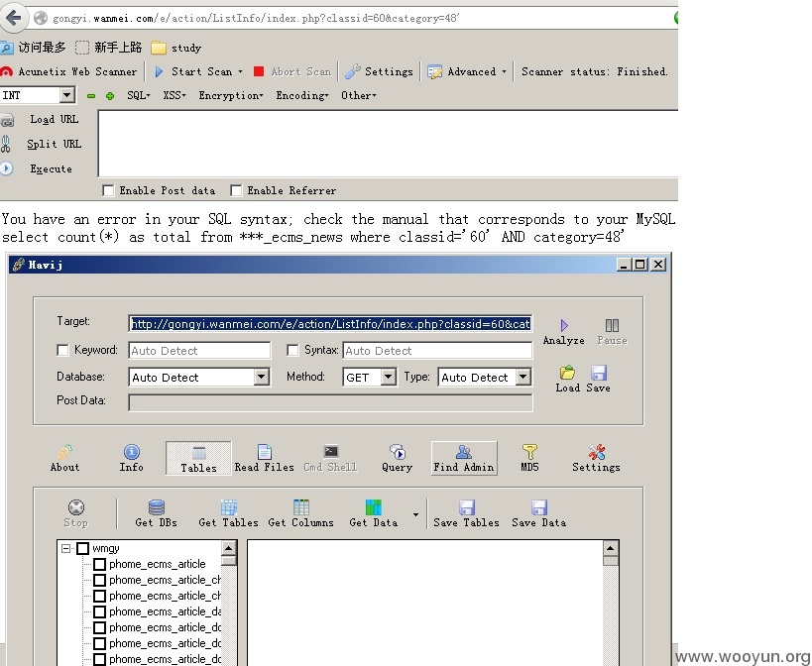
Task: Open Acunetix Web Scanner toolbar button
Action: click(x=69, y=71)
